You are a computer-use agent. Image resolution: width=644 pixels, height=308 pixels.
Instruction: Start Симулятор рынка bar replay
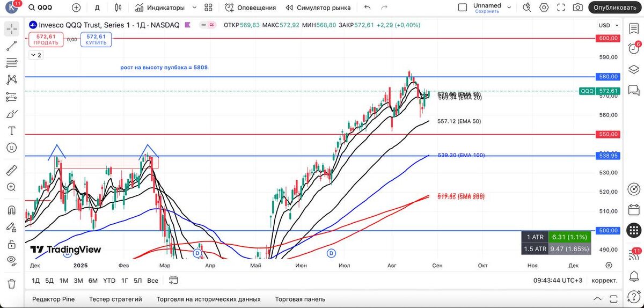(318, 8)
